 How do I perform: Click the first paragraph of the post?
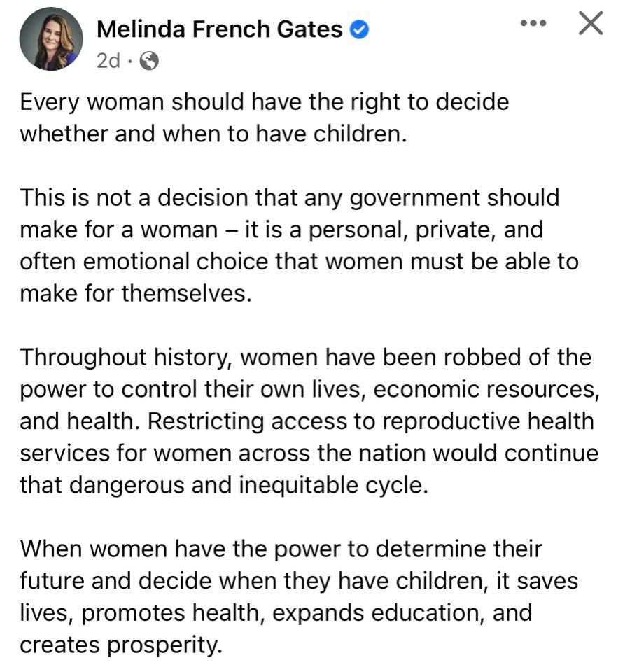266,118
